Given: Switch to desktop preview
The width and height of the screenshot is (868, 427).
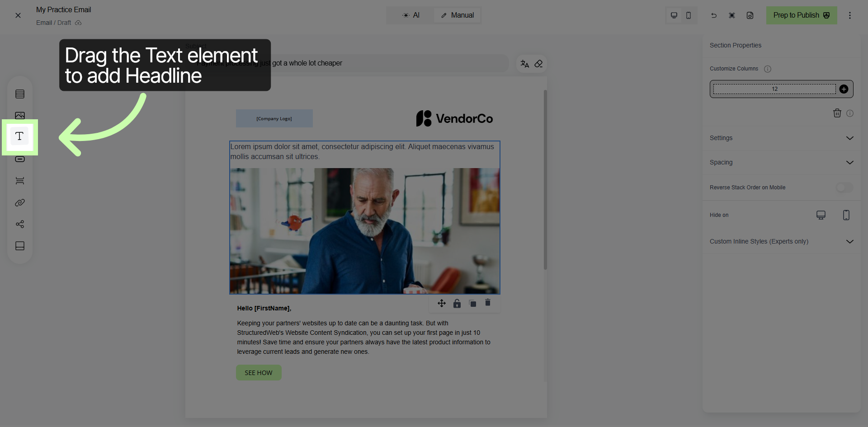Looking at the screenshot, I should tap(674, 15).
